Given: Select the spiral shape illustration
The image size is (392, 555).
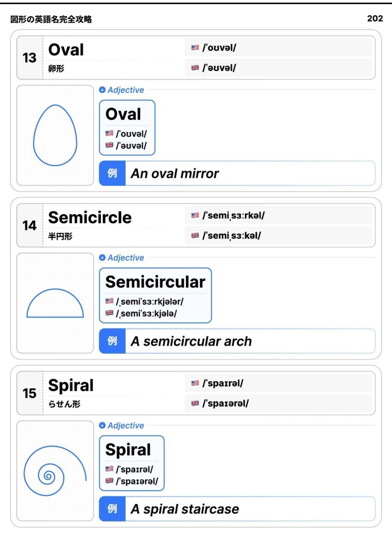Looking at the screenshot, I should tap(55, 471).
